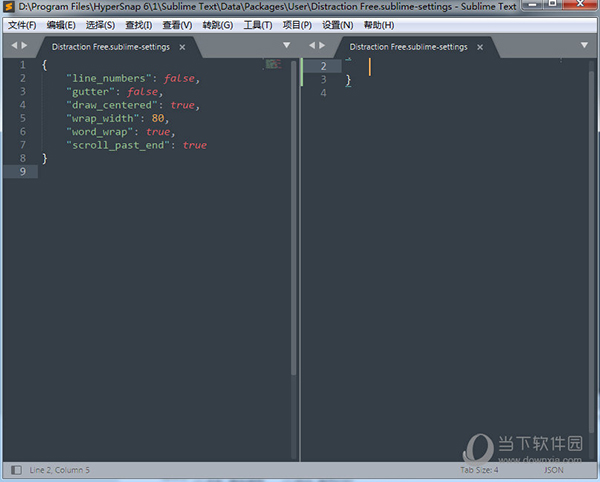Viewport: 600px width, 482px height.
Task: Click line number 4 in right gutter
Action: [324, 93]
